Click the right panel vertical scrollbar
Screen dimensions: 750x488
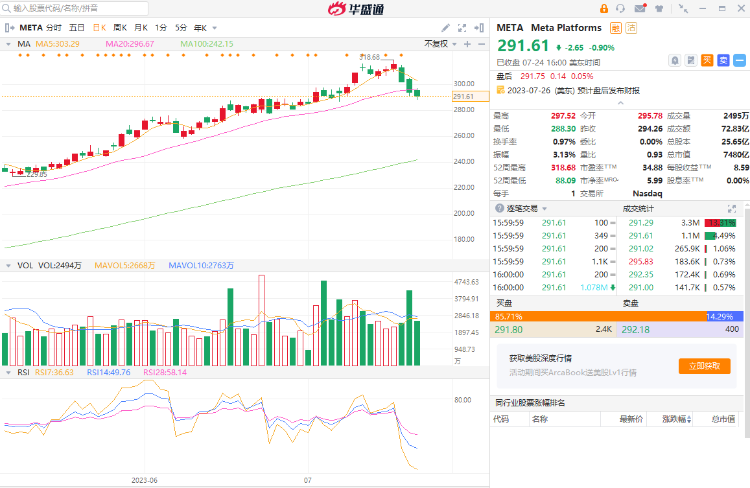pos(747,321)
